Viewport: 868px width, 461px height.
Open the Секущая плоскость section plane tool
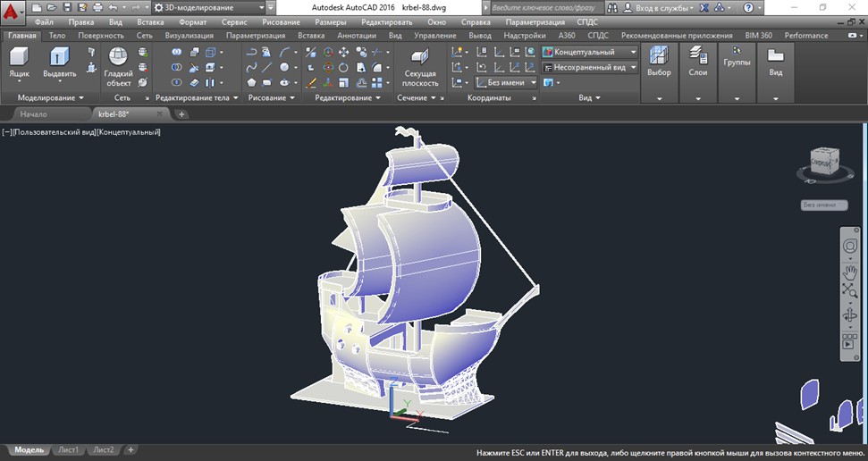point(420,69)
